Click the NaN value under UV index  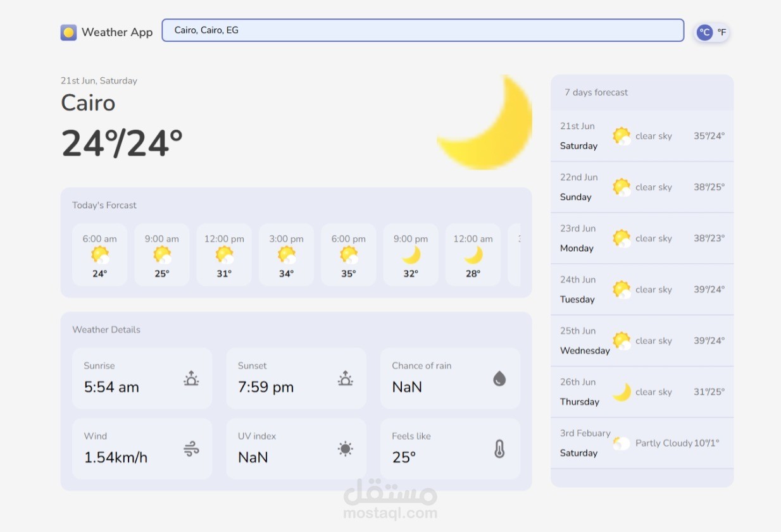coord(253,457)
